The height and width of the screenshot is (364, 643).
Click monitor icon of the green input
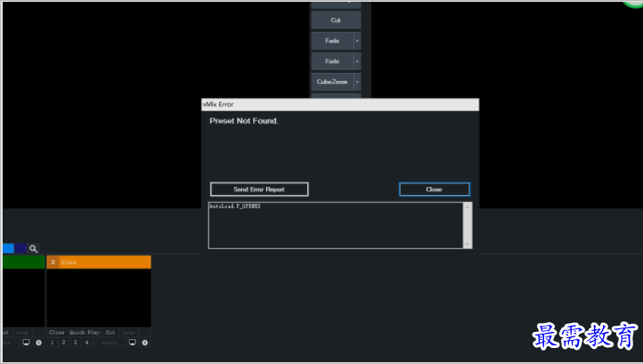click(x=26, y=343)
